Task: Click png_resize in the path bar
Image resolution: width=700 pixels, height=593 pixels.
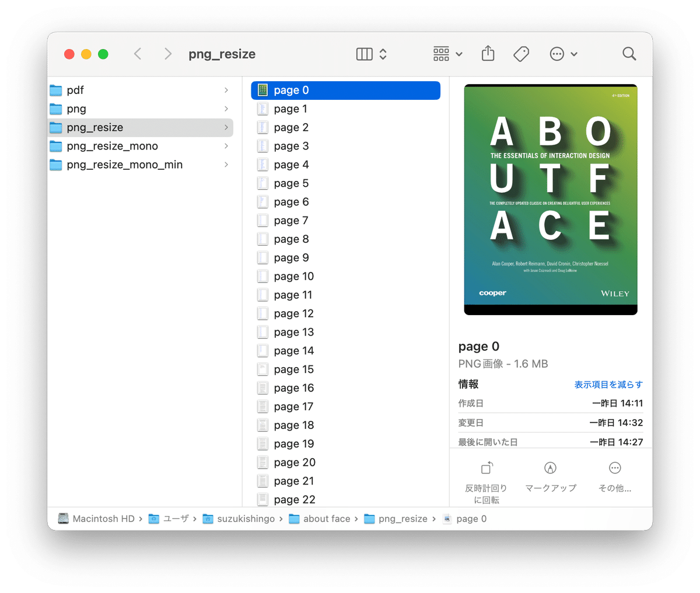Action: tap(395, 519)
